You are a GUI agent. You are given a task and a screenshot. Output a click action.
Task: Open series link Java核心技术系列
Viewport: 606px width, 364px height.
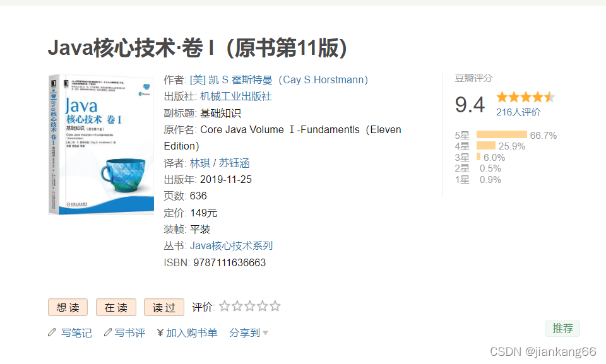231,246
